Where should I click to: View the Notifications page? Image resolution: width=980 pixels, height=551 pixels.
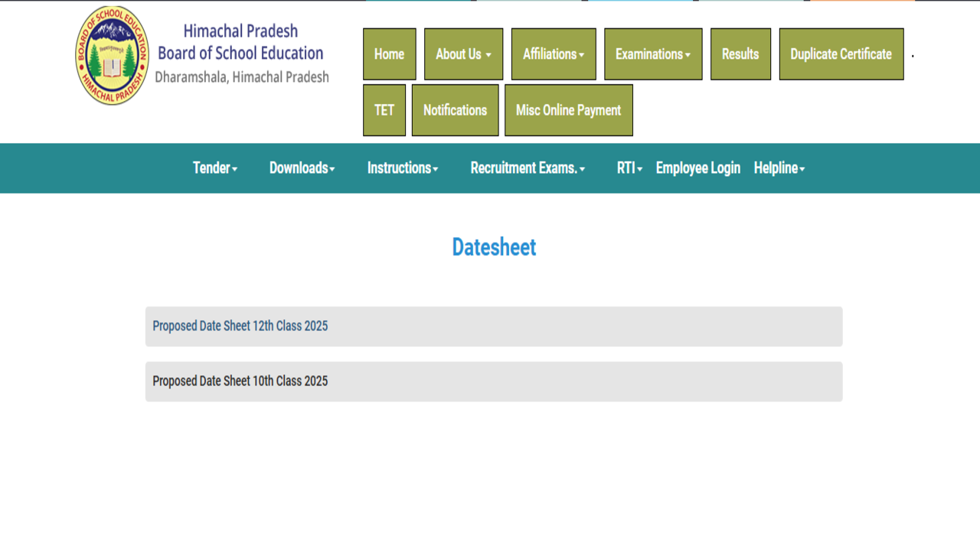(455, 110)
